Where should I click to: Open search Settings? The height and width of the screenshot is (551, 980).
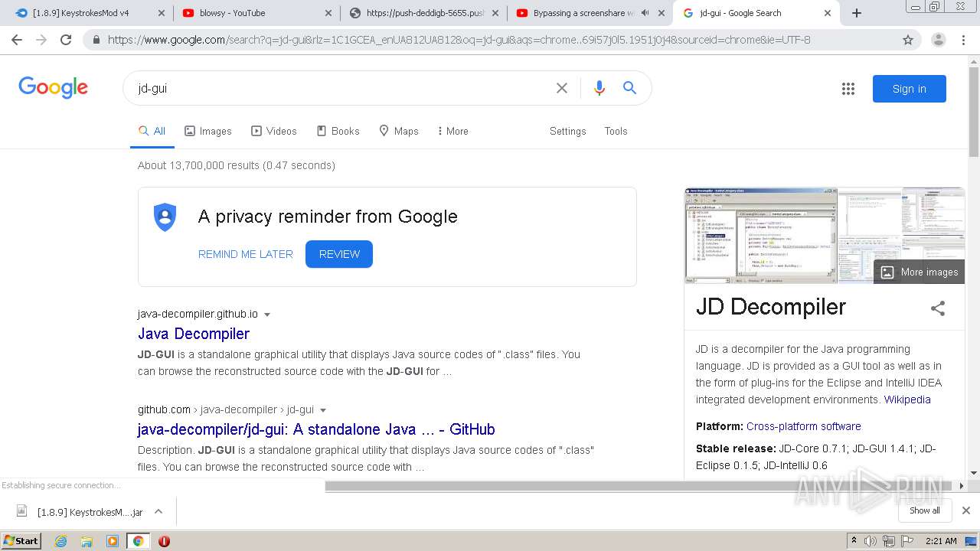[567, 131]
